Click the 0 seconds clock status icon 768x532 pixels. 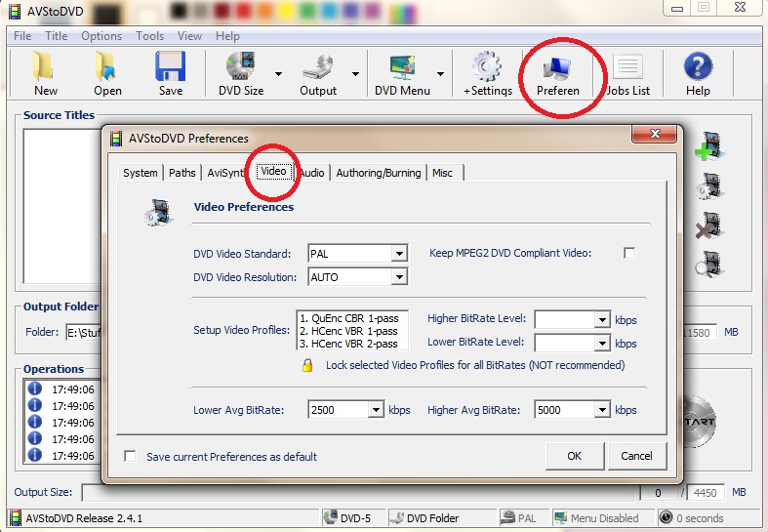(666, 517)
